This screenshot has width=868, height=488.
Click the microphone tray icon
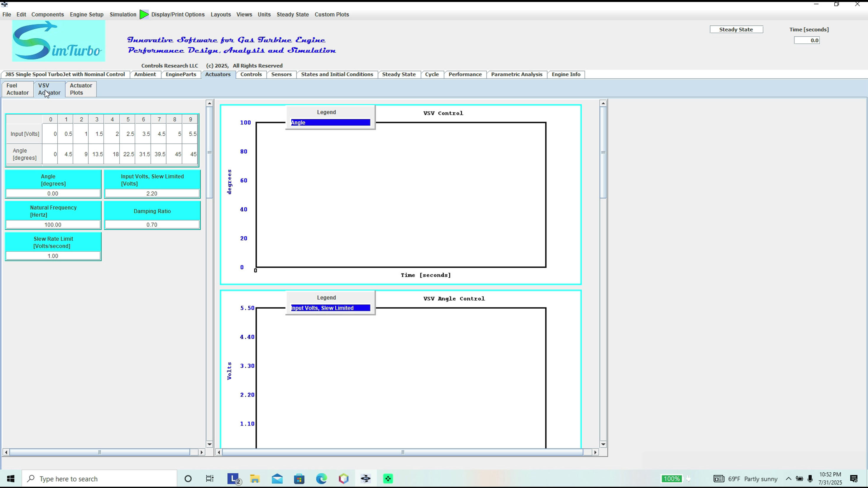pyautogui.click(x=810, y=479)
